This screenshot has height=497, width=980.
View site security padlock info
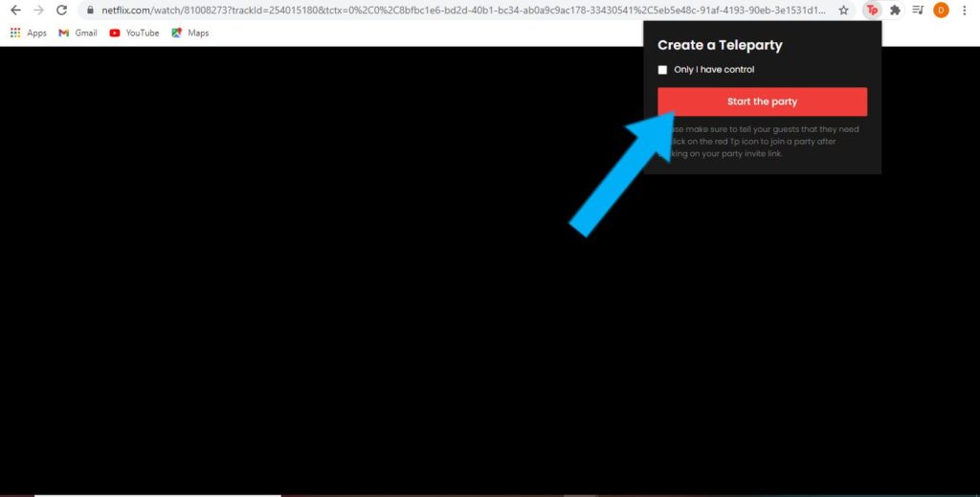tap(91, 10)
